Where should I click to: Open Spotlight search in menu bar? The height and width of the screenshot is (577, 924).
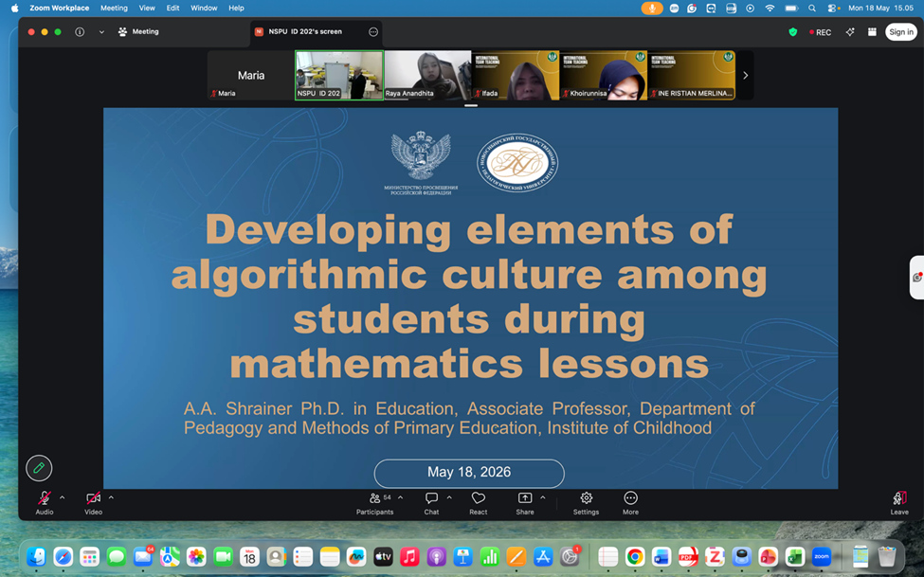coord(812,9)
